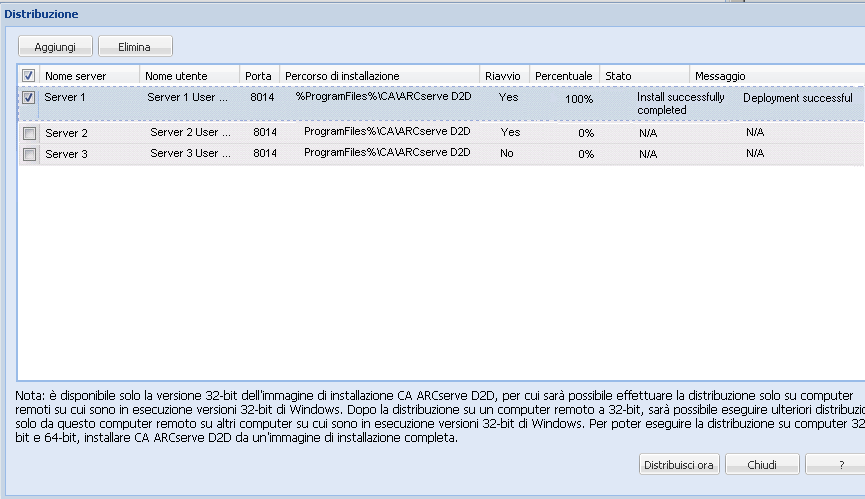Click the Elimina button
The image size is (865, 499).
point(135,46)
